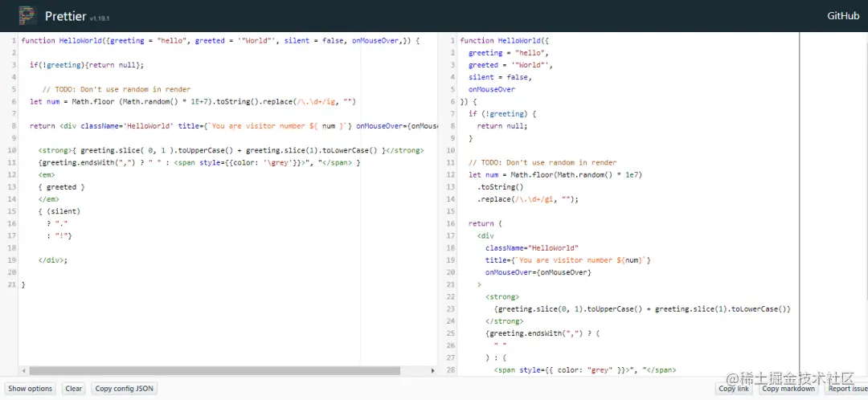Click output line '.replace(/\.\d+/gi, "");'
The image size is (868, 400).
pyautogui.click(x=527, y=199)
